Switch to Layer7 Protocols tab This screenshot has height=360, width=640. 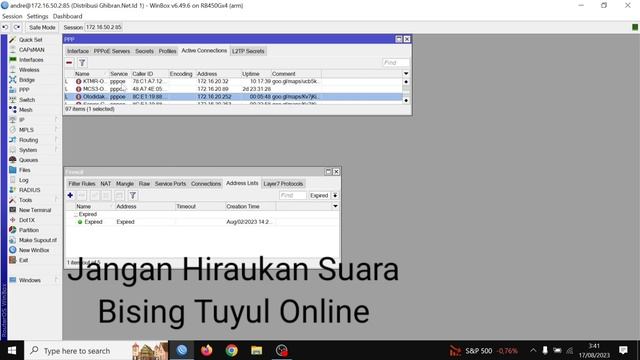tap(283, 184)
